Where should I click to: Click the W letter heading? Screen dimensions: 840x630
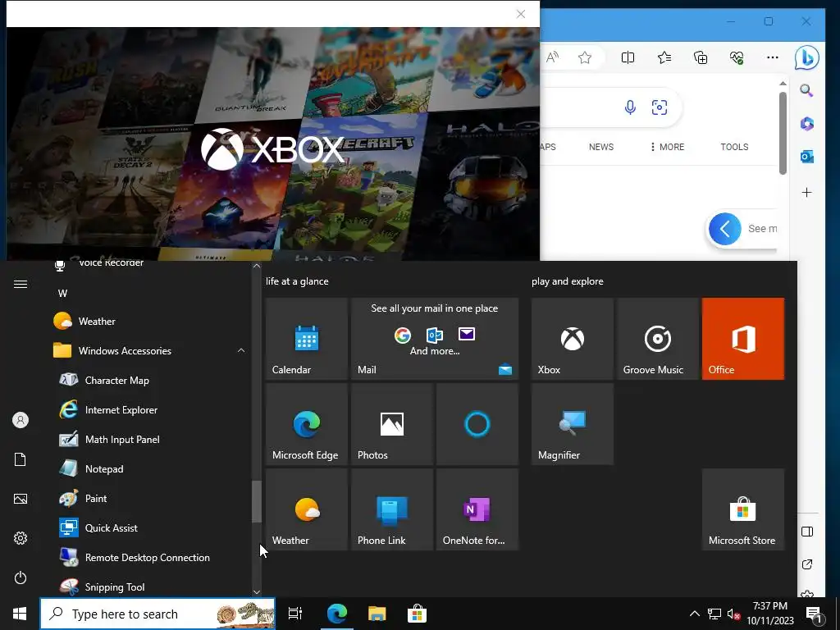pyautogui.click(x=62, y=293)
